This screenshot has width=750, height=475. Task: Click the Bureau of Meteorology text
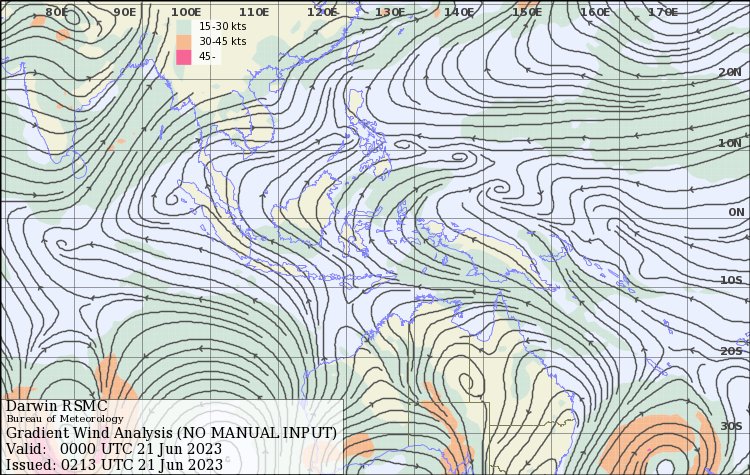[65, 419]
